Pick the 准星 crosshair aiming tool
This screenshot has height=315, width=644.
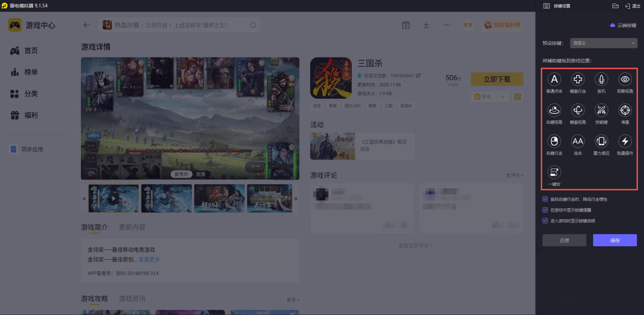tap(625, 110)
